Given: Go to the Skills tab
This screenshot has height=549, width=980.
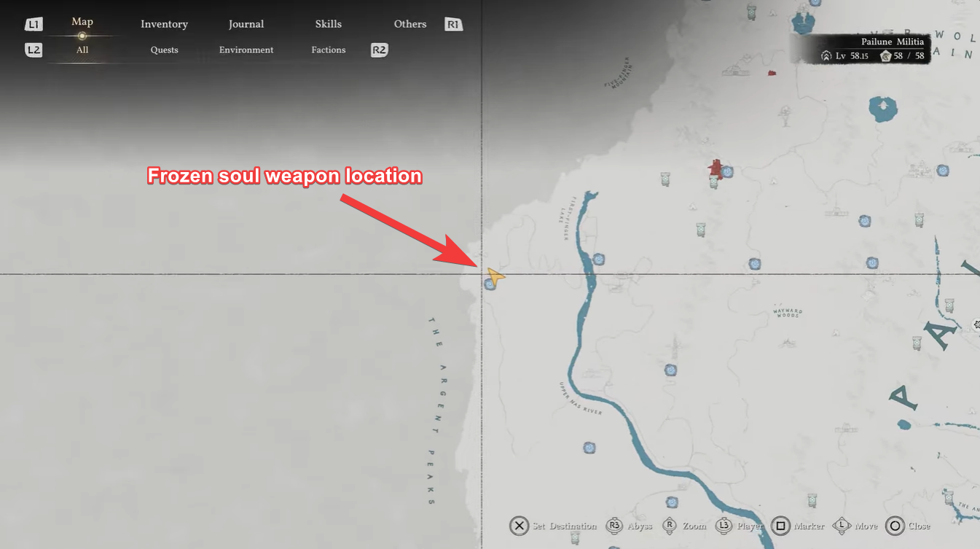Looking at the screenshot, I should pos(329,24).
